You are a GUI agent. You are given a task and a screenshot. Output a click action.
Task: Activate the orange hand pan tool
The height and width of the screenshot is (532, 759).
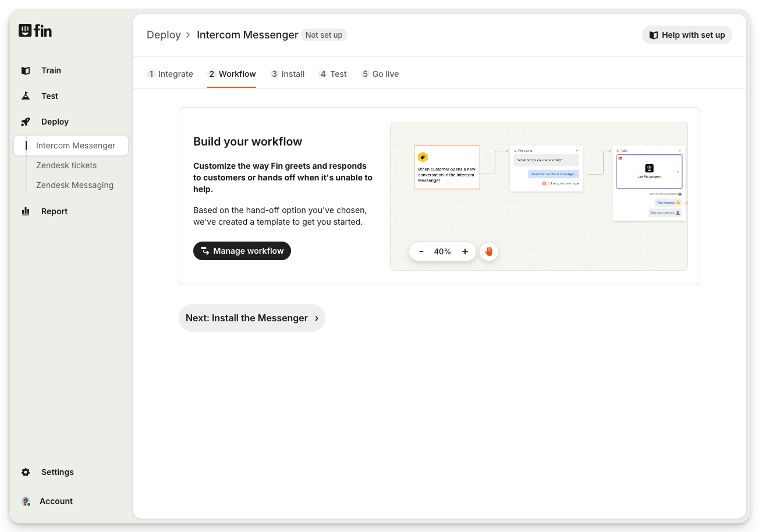489,251
